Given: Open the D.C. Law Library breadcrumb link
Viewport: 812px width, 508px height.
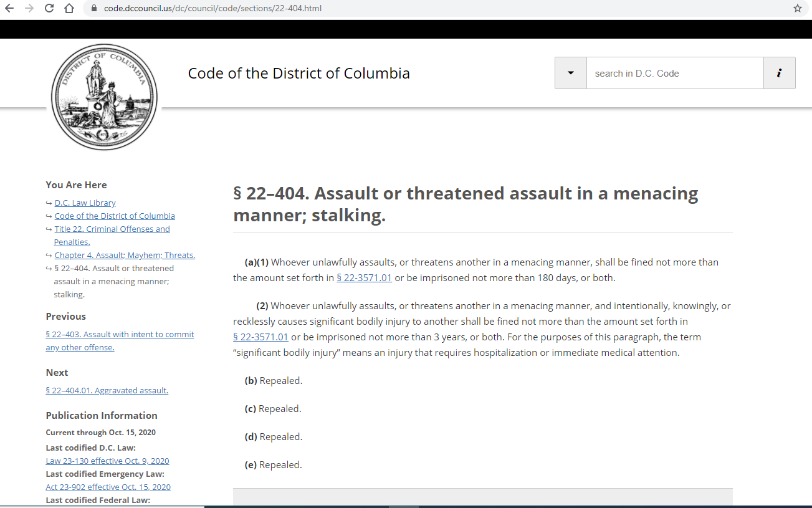Looking at the screenshot, I should click(85, 203).
